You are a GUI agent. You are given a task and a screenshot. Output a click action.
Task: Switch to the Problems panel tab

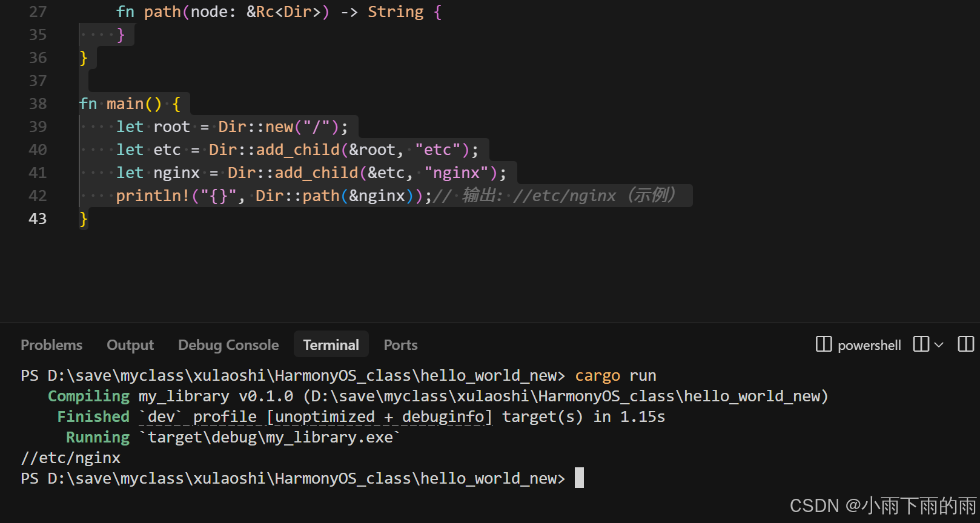51,345
